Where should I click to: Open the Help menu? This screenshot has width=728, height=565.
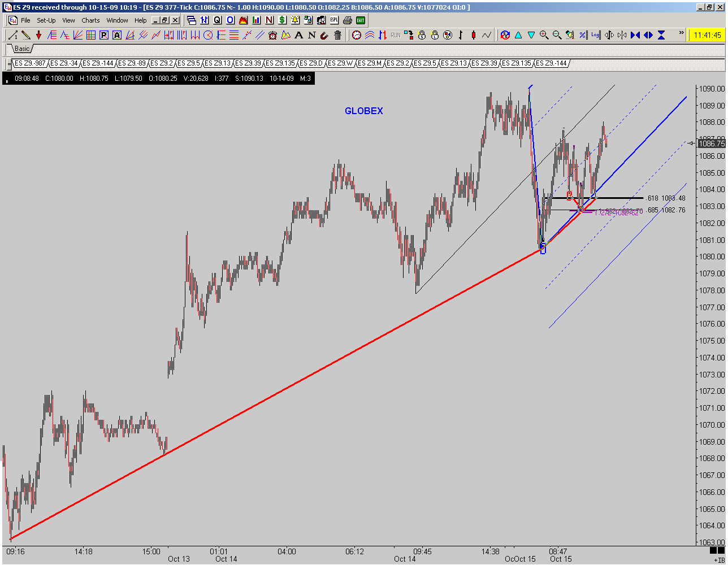click(x=141, y=20)
